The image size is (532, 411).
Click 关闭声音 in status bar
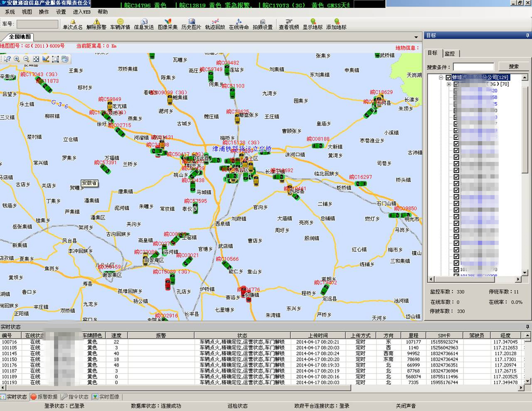point(406,406)
